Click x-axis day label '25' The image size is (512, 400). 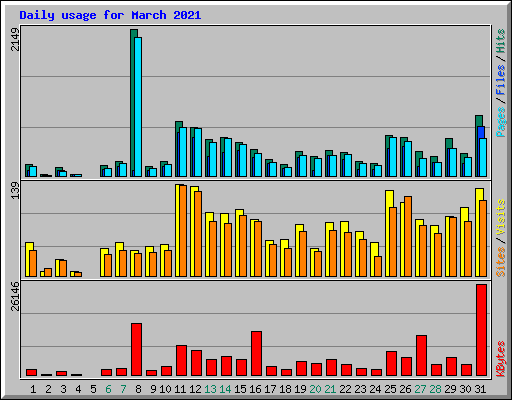390,389
